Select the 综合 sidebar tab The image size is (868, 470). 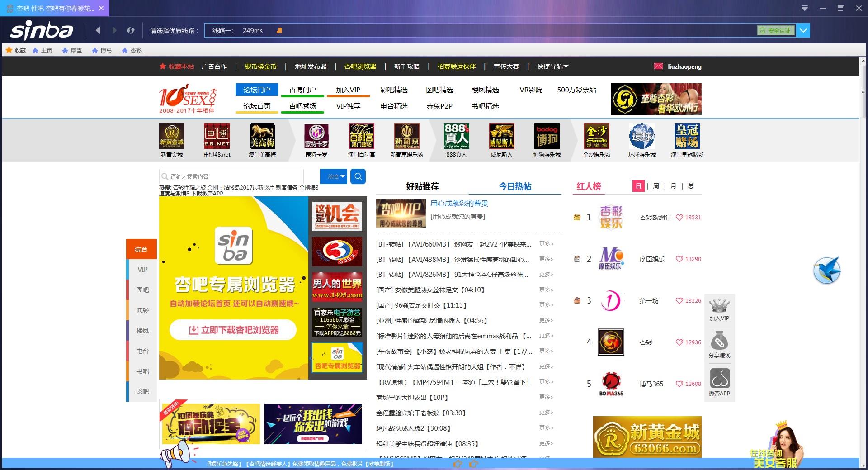(142, 249)
